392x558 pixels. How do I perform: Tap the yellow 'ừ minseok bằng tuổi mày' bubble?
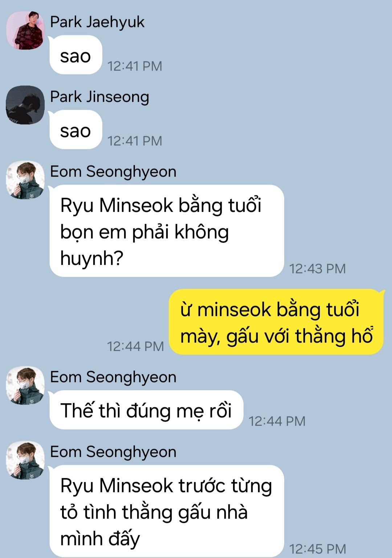pos(277,322)
